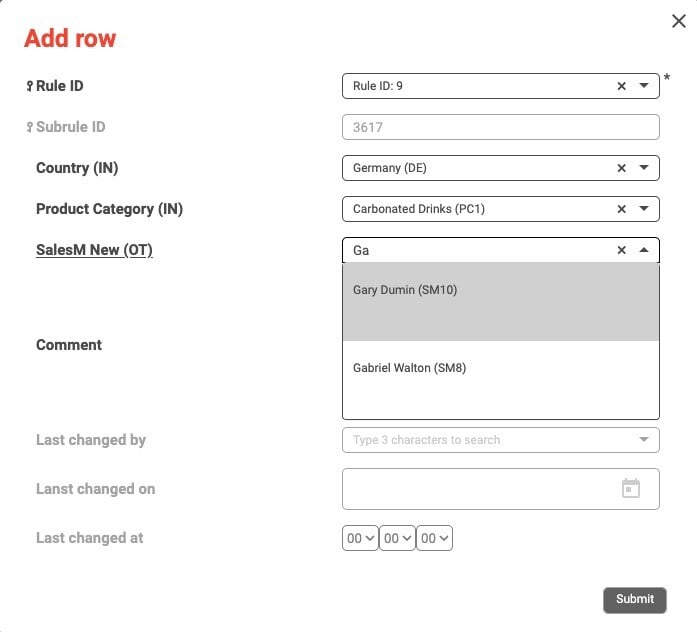Click the Add row heading
Image resolution: width=697 pixels, height=632 pixels.
coord(70,38)
